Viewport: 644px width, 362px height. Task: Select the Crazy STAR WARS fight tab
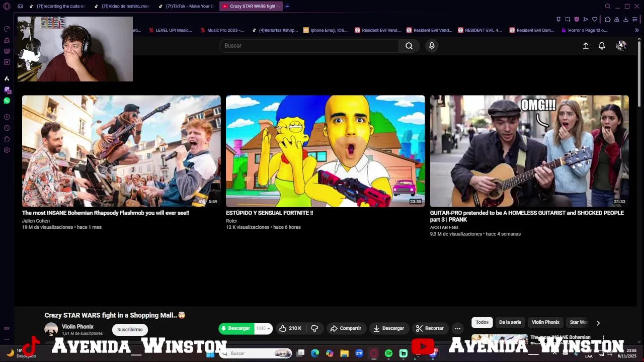251,7
